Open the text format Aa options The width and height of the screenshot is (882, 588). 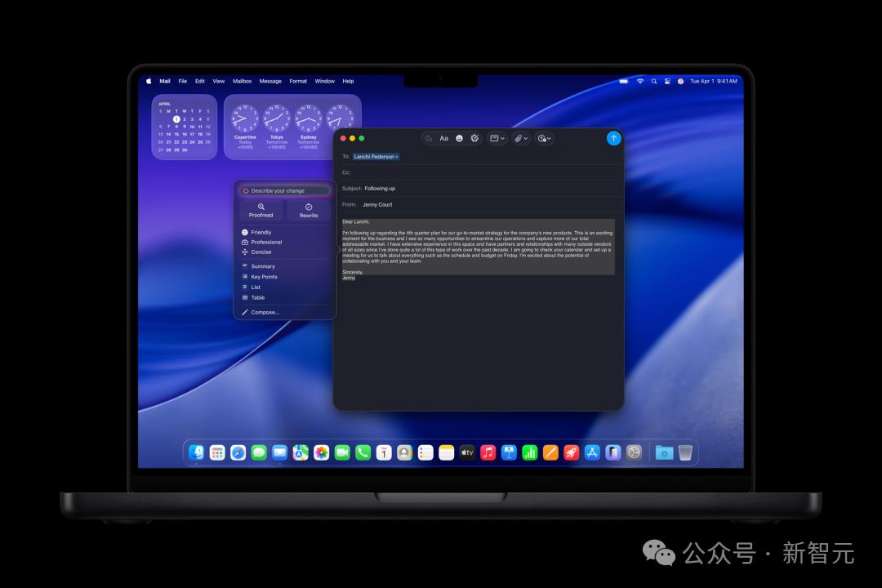click(x=443, y=139)
